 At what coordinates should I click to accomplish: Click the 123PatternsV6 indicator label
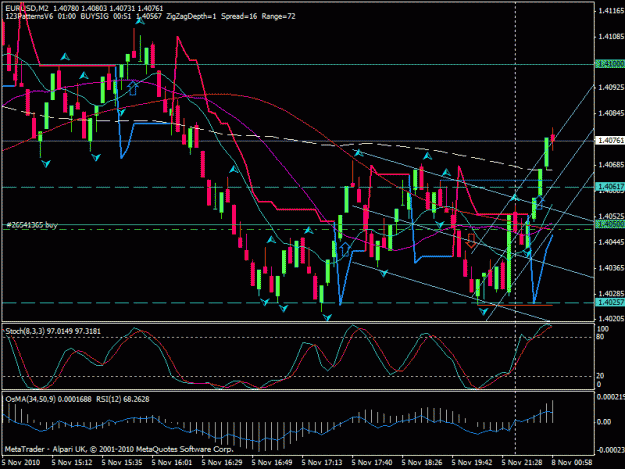[x=29, y=16]
